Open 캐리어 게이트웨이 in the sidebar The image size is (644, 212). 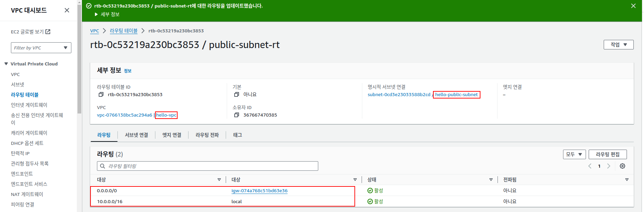point(29,133)
